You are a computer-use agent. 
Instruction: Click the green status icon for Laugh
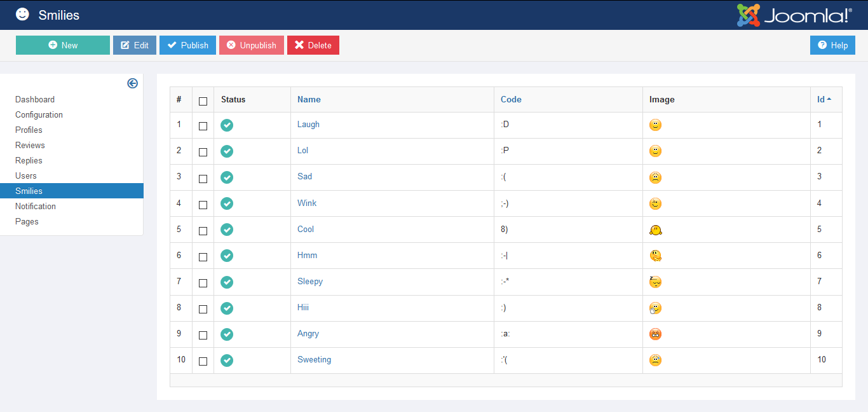pos(227,125)
